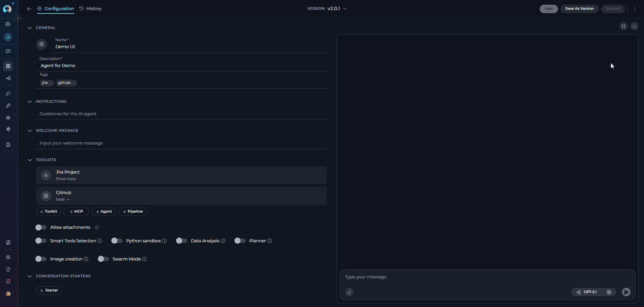The height and width of the screenshot is (307, 644).
Task: Collapse the CONVERSATION STARTERS section
Action: click(x=30, y=276)
